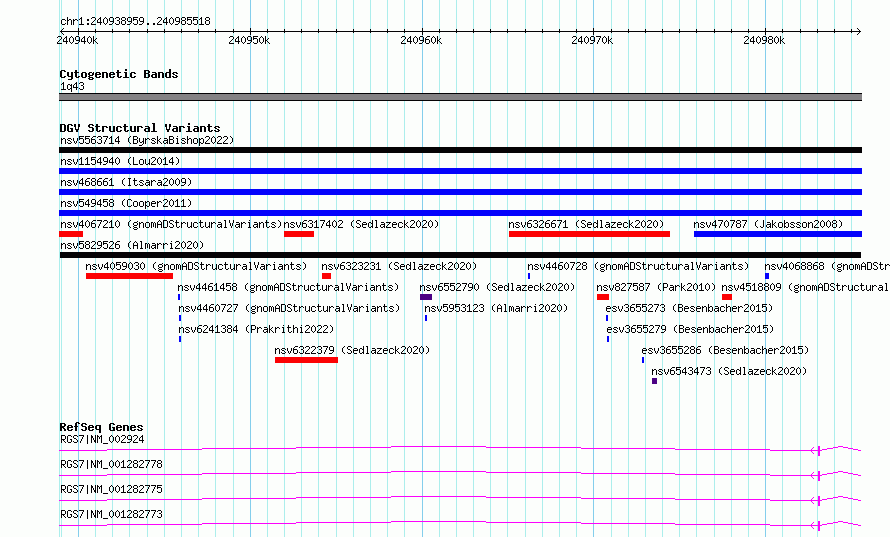Click the 1q43 cytogenetic band label

[x=72, y=86]
